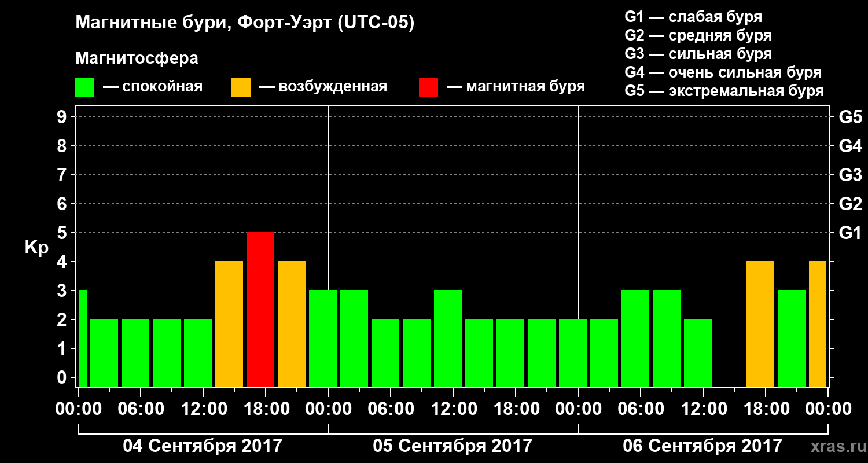Viewport: 868px width, 463px height.
Task: Click the Kp axis value 5
Action: click(63, 233)
